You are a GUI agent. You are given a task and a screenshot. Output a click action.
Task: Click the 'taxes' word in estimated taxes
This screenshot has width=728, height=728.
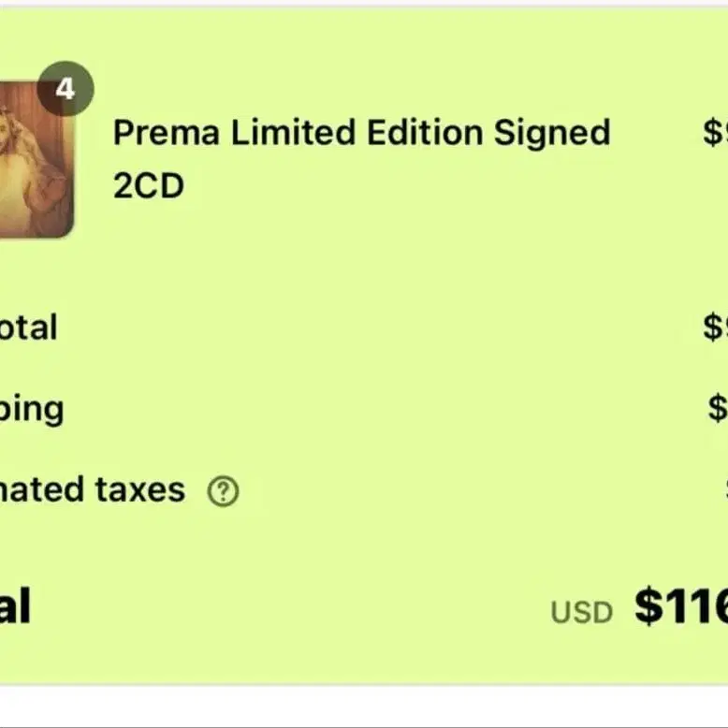pos(140,489)
